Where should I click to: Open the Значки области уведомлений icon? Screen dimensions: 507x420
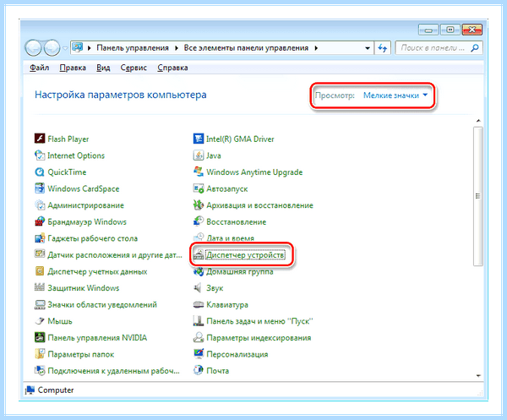pyautogui.click(x=40, y=304)
